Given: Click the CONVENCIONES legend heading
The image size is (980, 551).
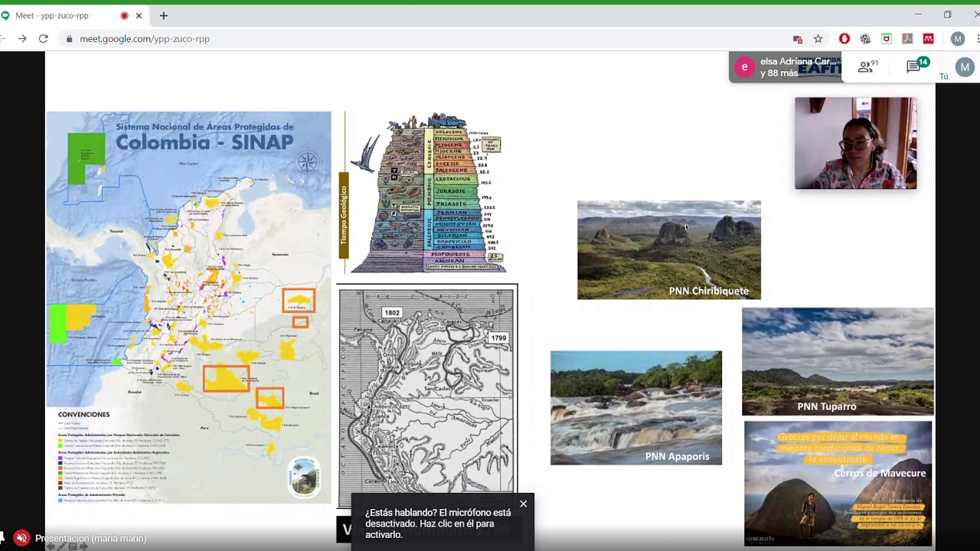Looking at the screenshot, I should pyautogui.click(x=84, y=415).
